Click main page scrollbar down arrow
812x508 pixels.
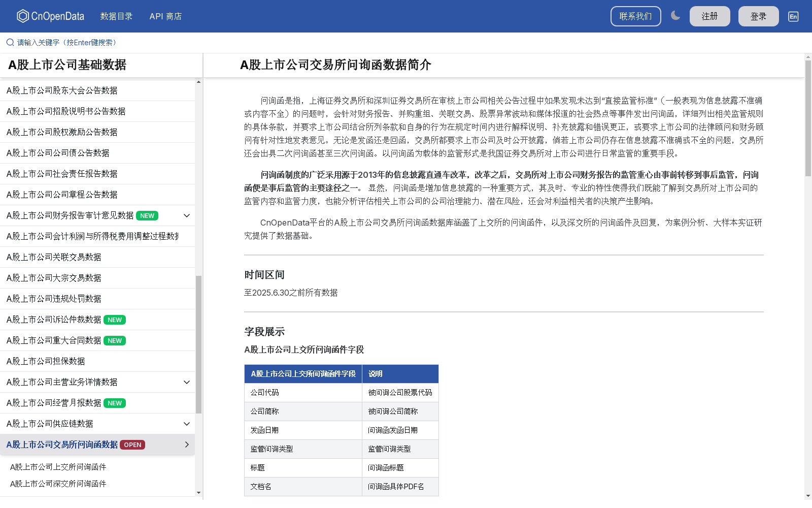(808, 496)
